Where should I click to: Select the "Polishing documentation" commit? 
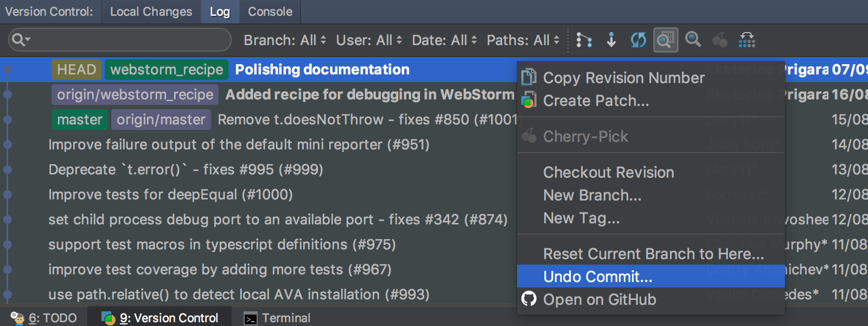[x=322, y=70]
